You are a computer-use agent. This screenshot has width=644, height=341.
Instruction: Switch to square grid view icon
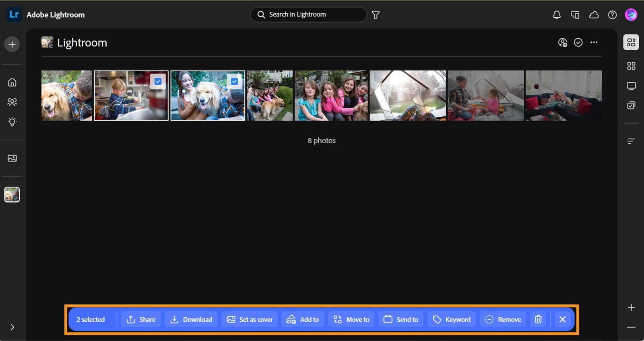coord(631,66)
